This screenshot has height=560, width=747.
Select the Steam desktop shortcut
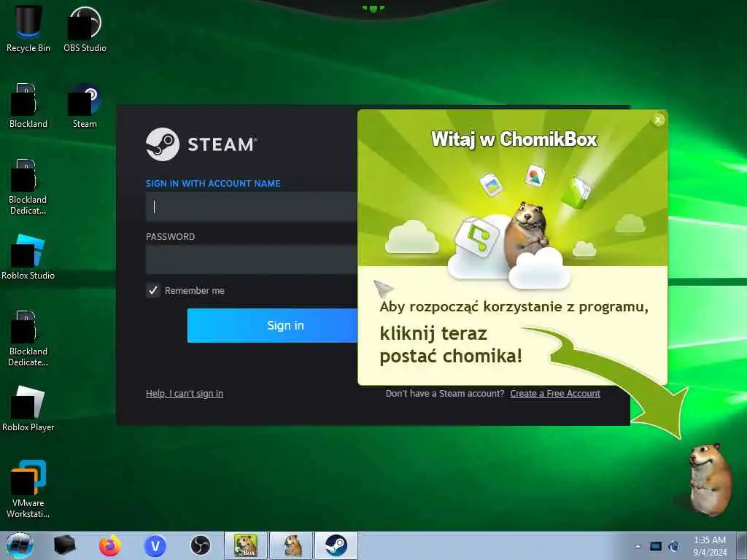tap(85, 106)
